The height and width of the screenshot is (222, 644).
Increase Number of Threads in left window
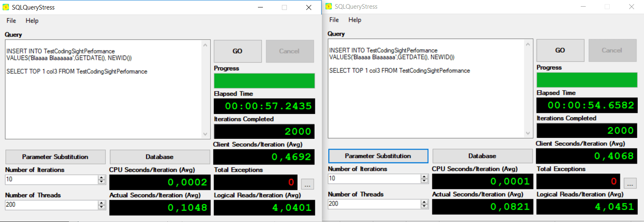click(x=101, y=203)
